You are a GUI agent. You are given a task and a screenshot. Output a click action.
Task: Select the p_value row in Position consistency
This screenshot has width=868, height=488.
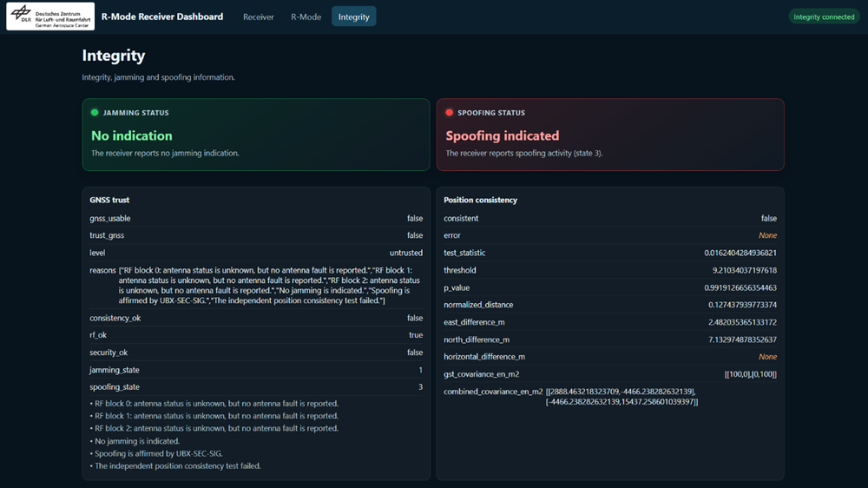click(610, 287)
